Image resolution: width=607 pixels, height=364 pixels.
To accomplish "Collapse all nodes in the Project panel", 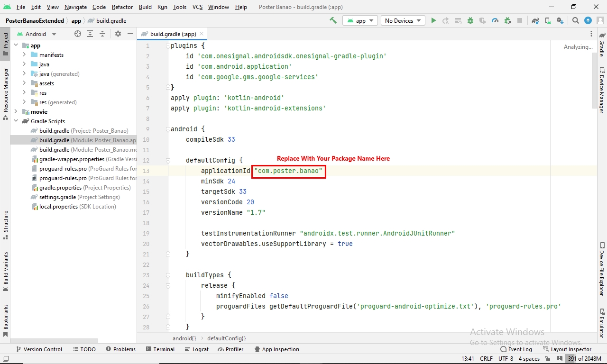I will coord(102,34).
